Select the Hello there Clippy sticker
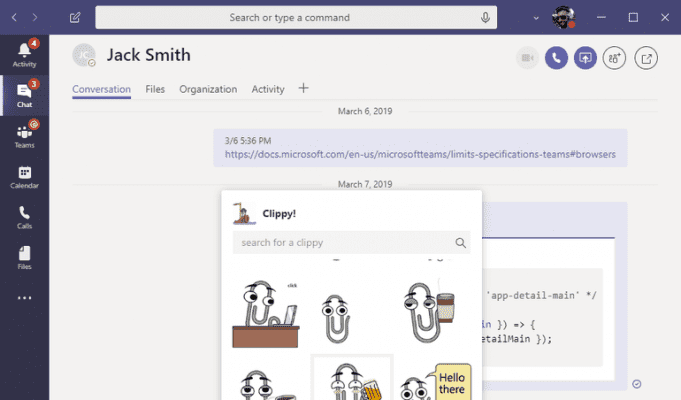 point(435,381)
